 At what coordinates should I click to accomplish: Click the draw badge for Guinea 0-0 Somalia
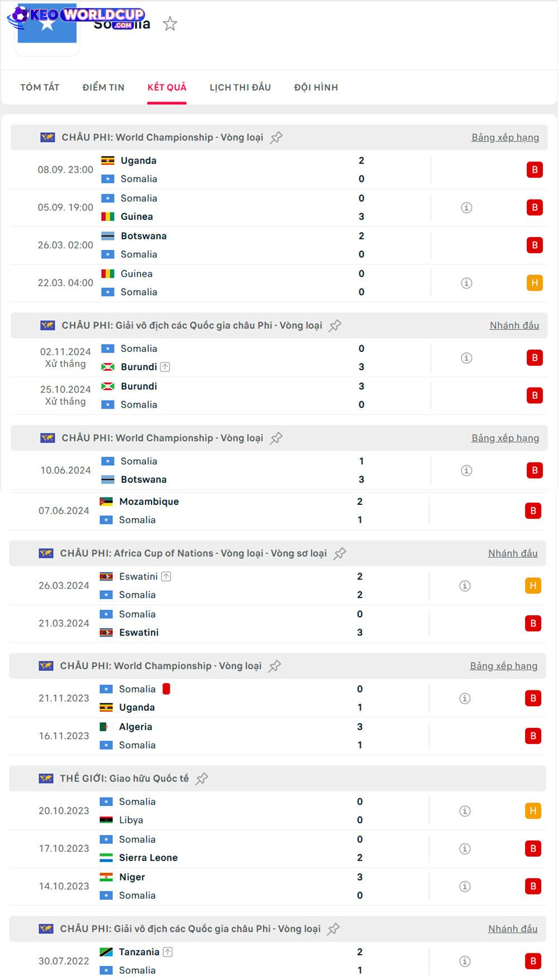pos(535,283)
